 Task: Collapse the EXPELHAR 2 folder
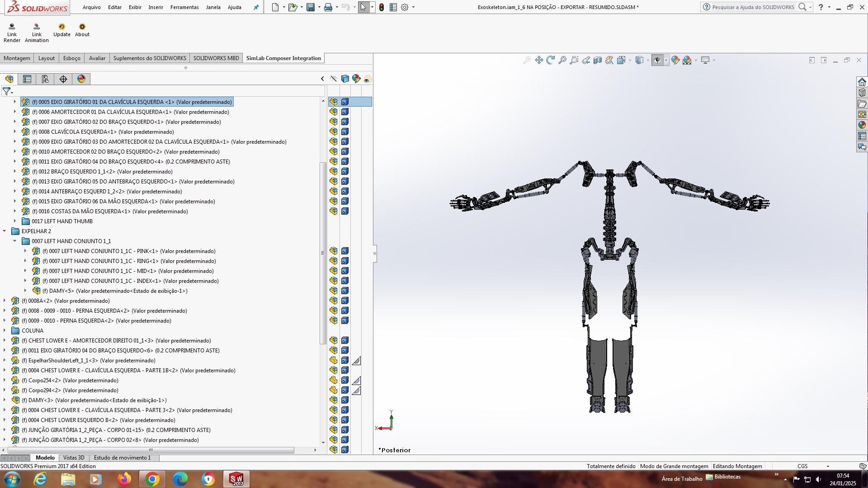pos(5,231)
